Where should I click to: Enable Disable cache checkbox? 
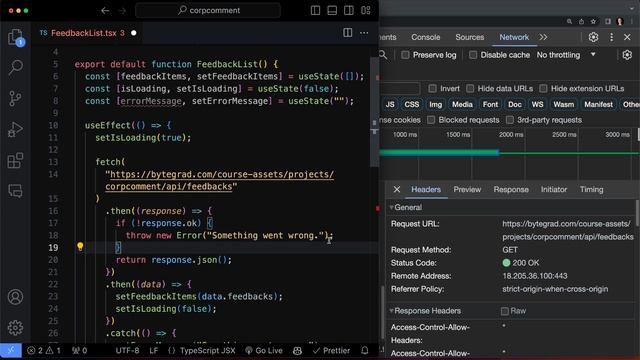pos(473,55)
